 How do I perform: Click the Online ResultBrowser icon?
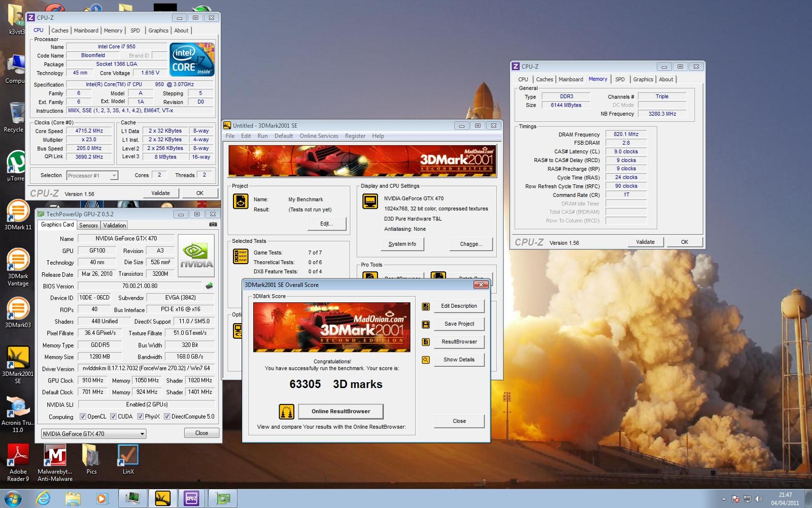point(287,411)
